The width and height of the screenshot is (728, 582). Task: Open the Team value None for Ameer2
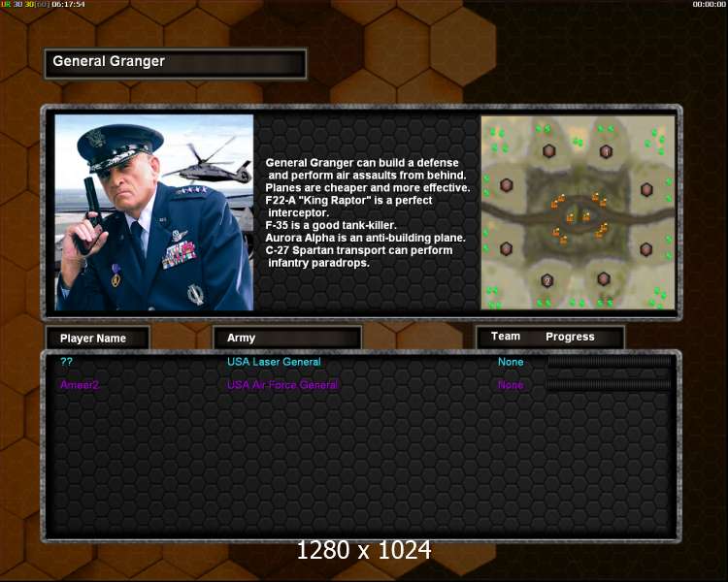coord(511,385)
